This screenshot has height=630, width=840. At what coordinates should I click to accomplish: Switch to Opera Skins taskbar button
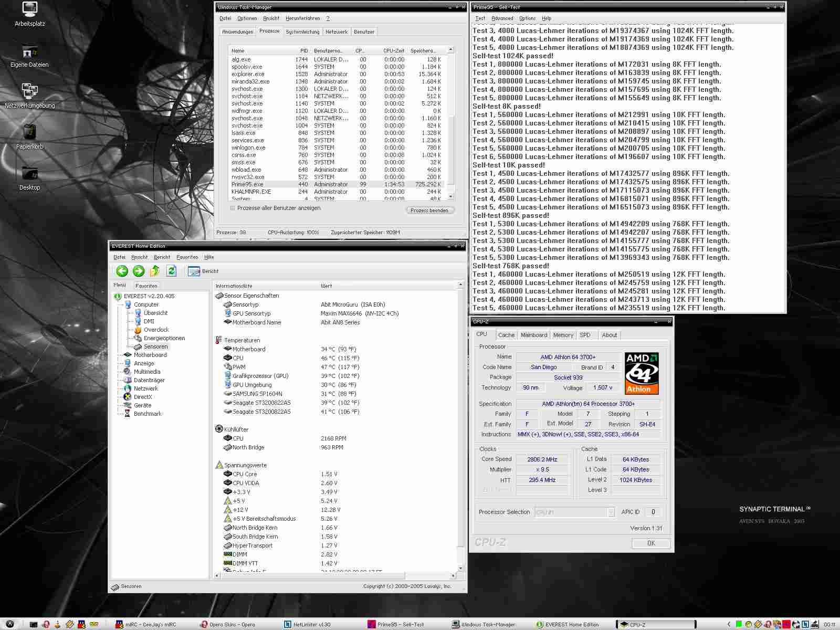(233, 624)
